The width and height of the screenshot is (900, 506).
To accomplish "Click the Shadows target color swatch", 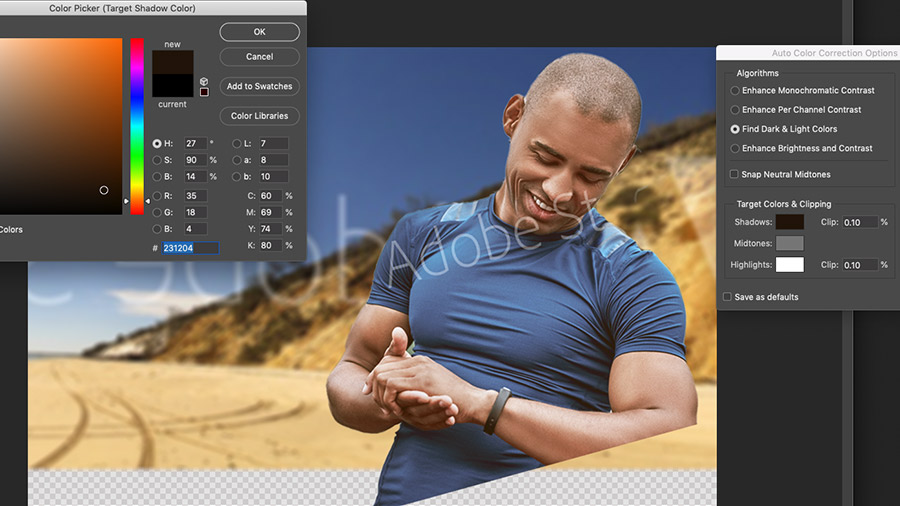I will pos(790,222).
